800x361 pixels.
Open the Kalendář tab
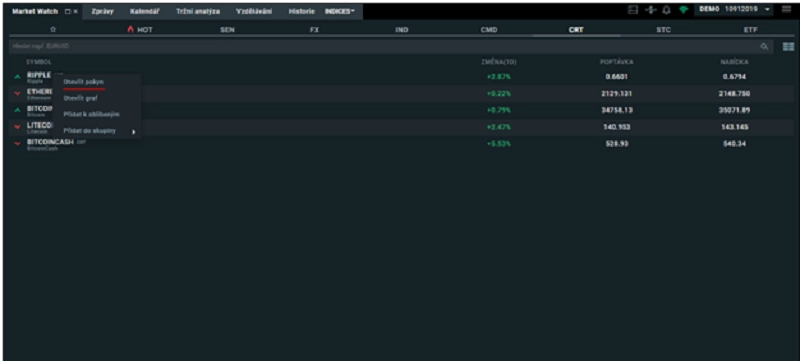coord(145,11)
